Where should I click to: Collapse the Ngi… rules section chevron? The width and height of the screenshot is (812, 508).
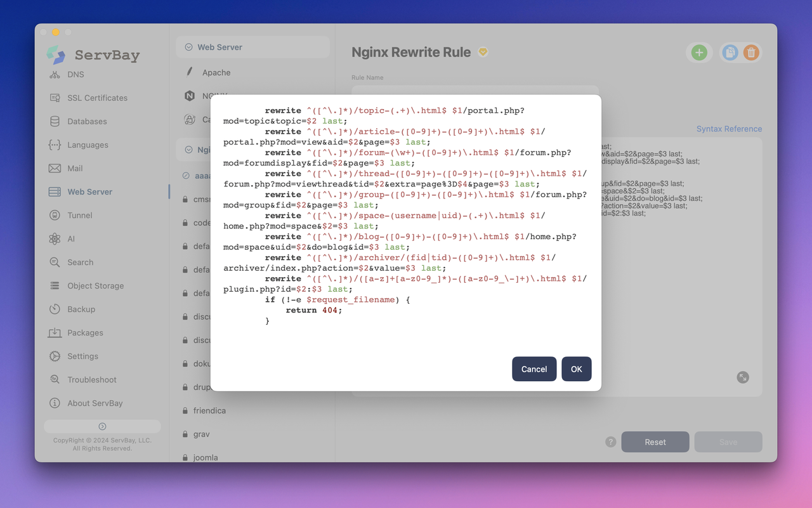click(x=188, y=150)
